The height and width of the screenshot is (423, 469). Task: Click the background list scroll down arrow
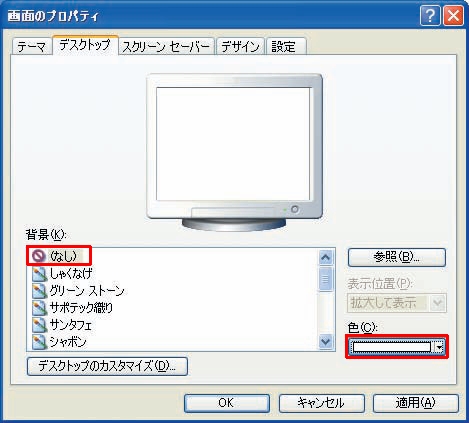pos(325,342)
